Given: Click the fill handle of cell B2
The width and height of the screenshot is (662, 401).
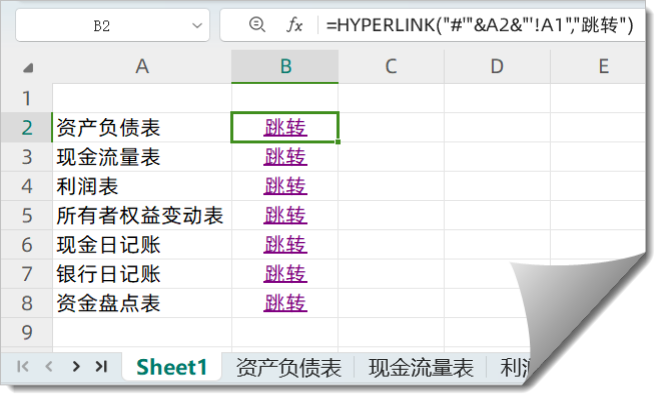Looking at the screenshot, I should [338, 142].
